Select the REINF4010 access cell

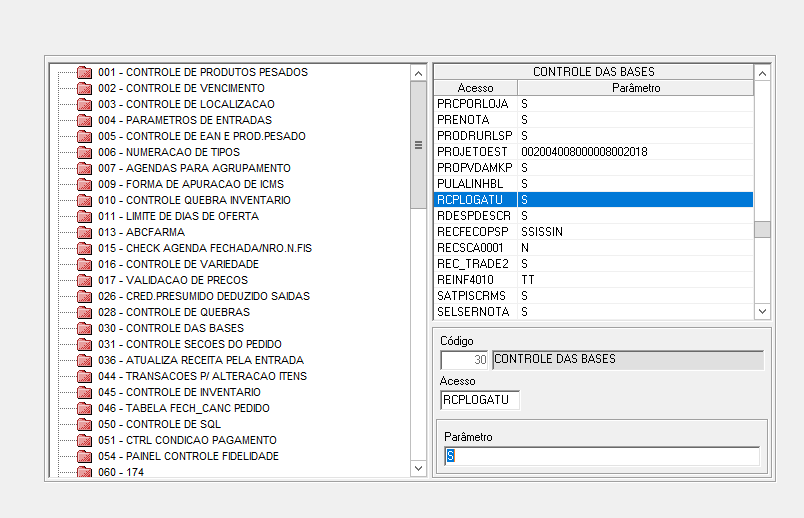tap(475, 280)
